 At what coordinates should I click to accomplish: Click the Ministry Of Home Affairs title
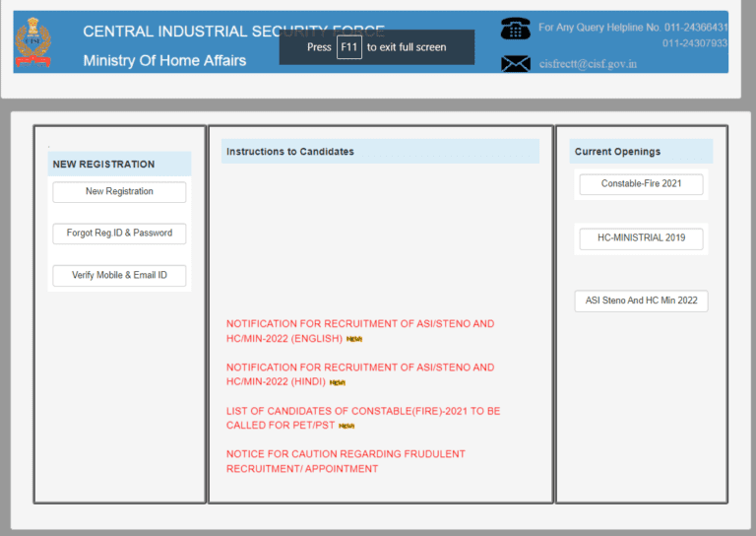[x=164, y=60]
